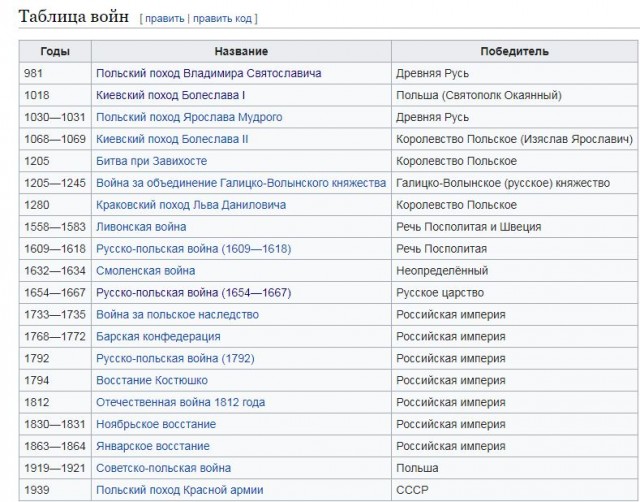
Task: Open 'Киевский поход Болеслава I' link
Action: 170,96
